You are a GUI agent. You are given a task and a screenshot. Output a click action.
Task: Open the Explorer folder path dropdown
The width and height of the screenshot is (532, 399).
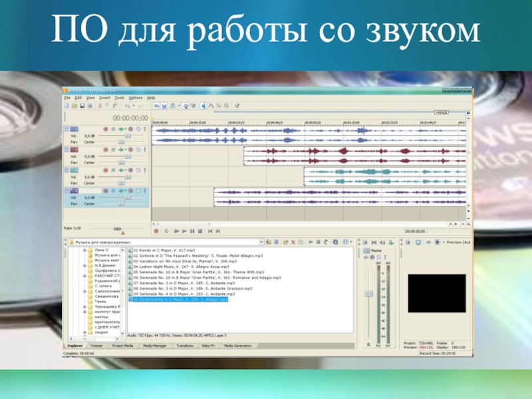pyautogui.click(x=261, y=243)
